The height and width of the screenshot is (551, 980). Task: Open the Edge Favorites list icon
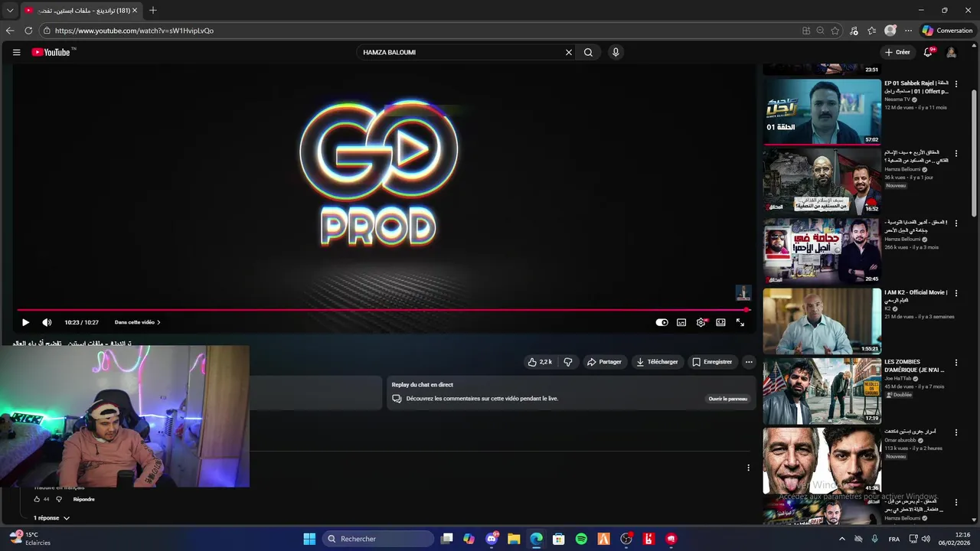pos(871,31)
